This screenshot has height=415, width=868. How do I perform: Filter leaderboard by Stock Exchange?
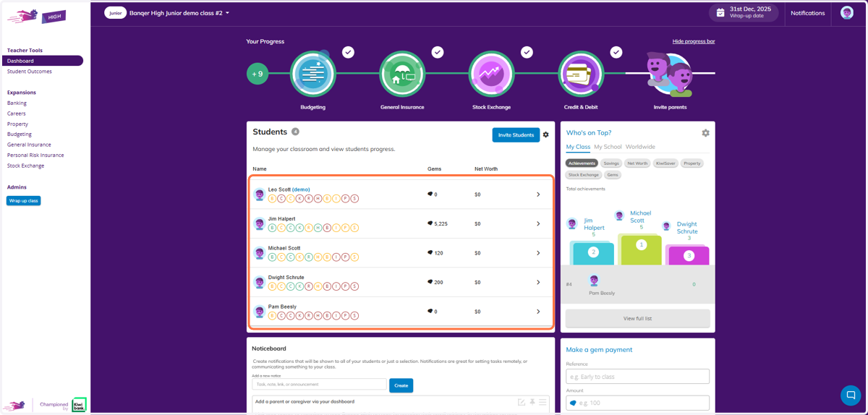(584, 175)
